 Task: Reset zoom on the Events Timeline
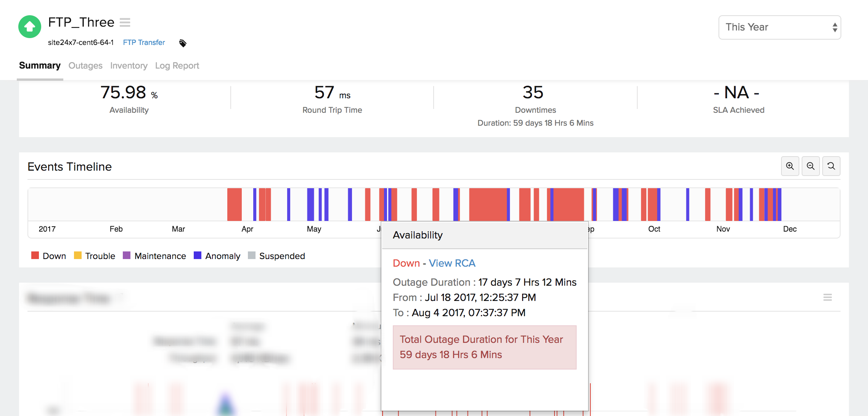(831, 166)
